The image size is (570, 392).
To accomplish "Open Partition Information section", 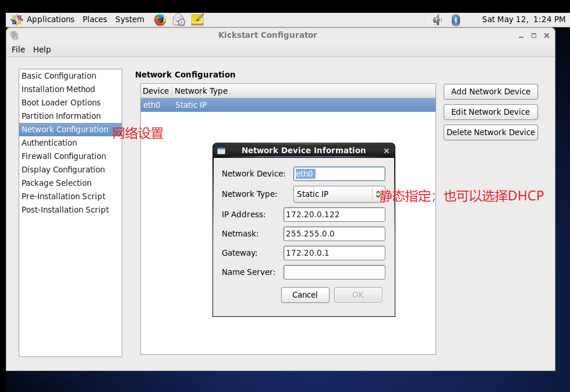I will click(70, 116).
